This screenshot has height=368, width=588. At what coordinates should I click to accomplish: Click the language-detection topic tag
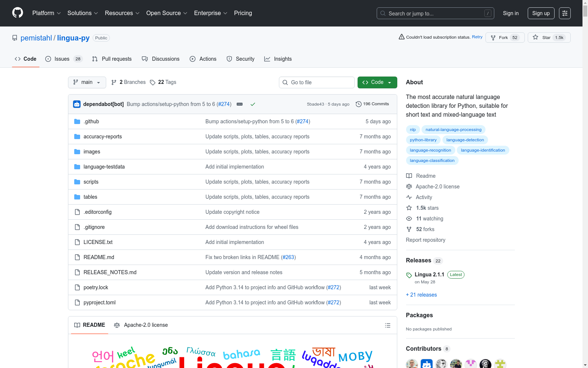click(465, 140)
